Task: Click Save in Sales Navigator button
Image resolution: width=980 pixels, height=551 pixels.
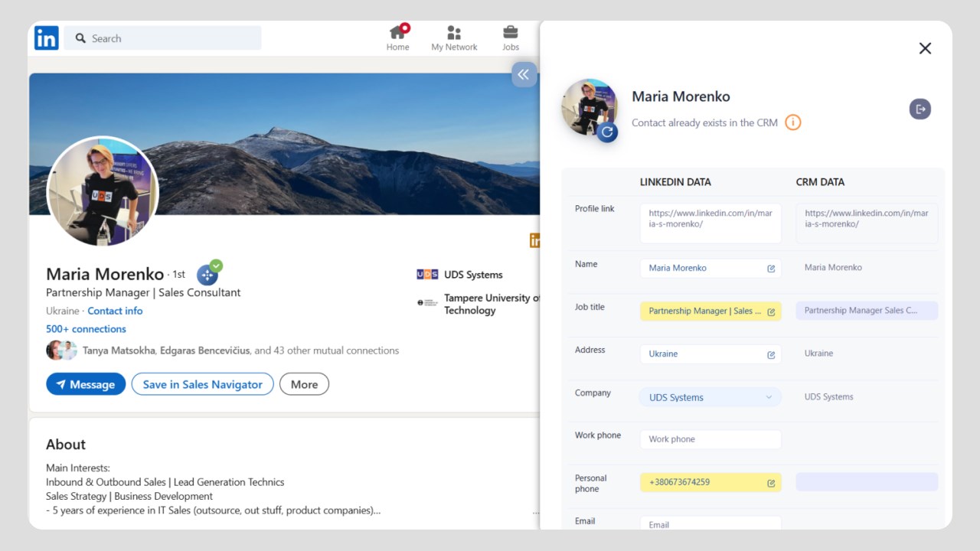Action: (202, 384)
